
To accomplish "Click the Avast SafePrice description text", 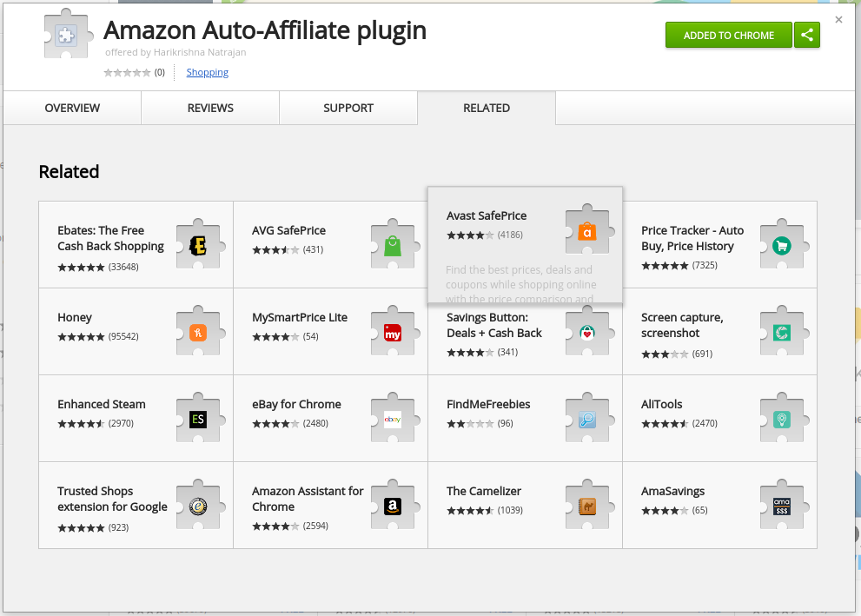I will (x=520, y=284).
